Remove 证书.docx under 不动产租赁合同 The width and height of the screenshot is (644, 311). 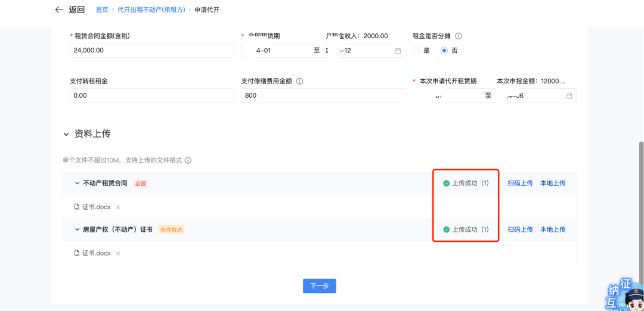coord(118,207)
